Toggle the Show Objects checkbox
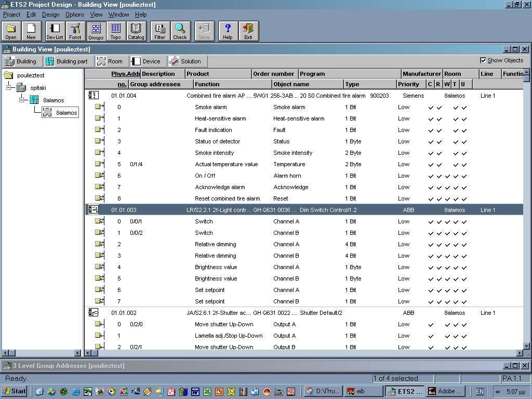This screenshot has height=399, width=532. [x=483, y=60]
